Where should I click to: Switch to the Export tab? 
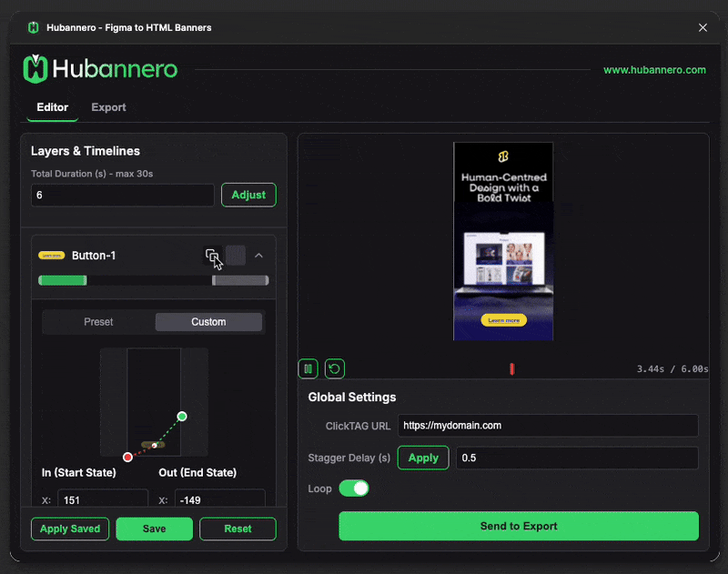(108, 107)
